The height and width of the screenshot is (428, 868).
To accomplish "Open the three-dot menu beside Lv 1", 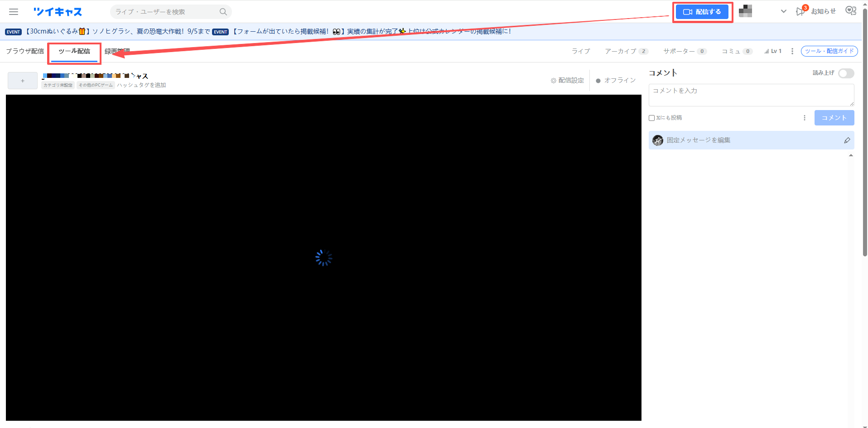I will 792,51.
